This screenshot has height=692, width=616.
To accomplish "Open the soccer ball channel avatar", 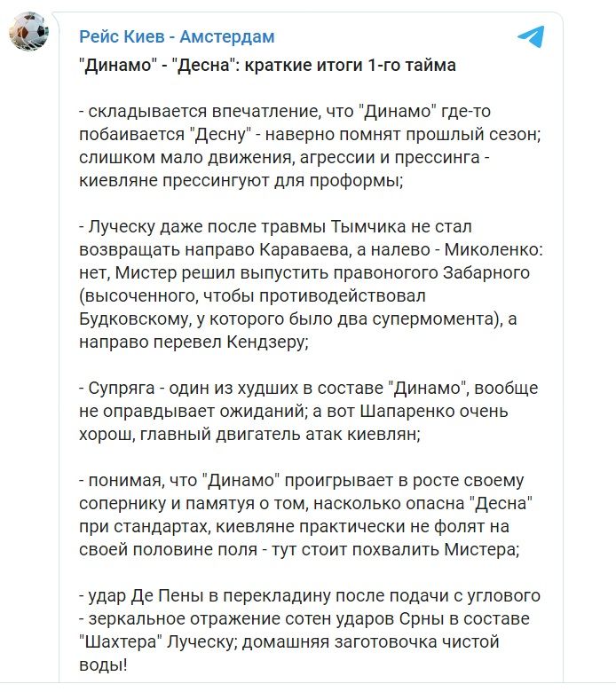I will click(28, 33).
